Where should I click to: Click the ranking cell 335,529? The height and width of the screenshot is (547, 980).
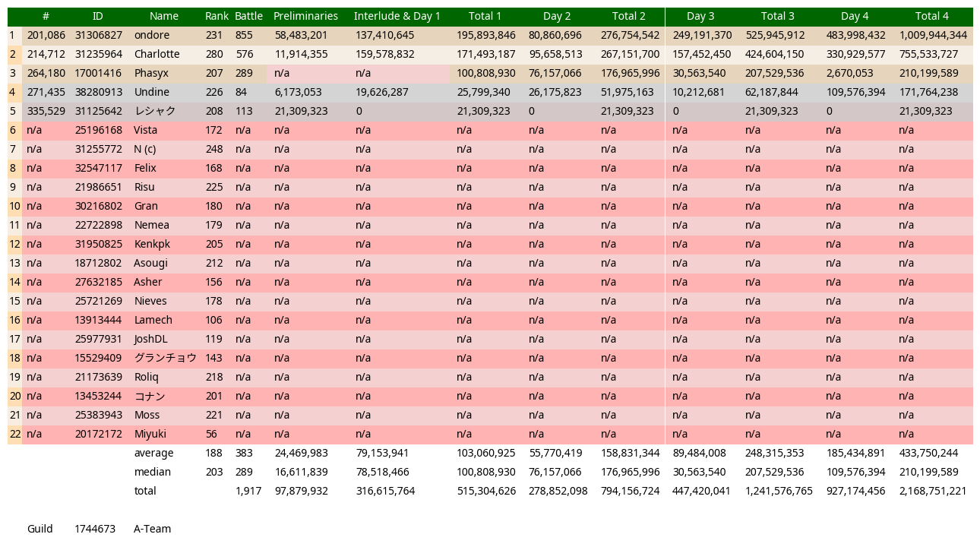click(46, 111)
